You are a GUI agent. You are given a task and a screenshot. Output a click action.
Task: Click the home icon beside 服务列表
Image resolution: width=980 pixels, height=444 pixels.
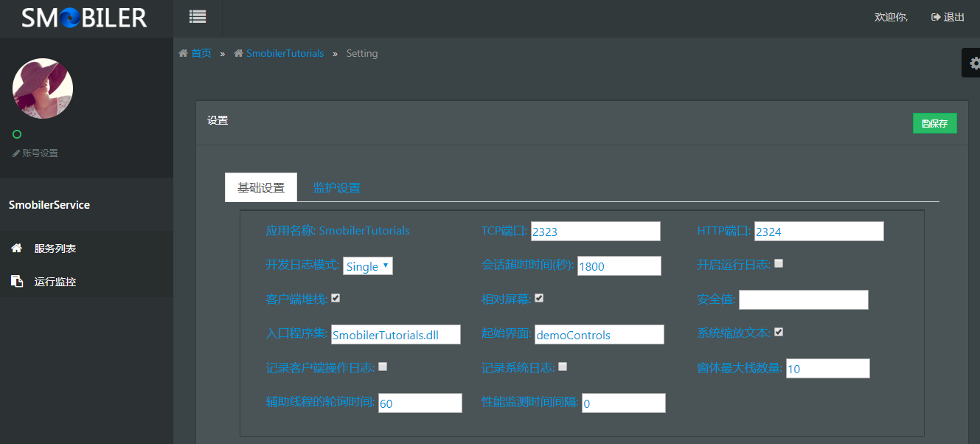[16, 249]
